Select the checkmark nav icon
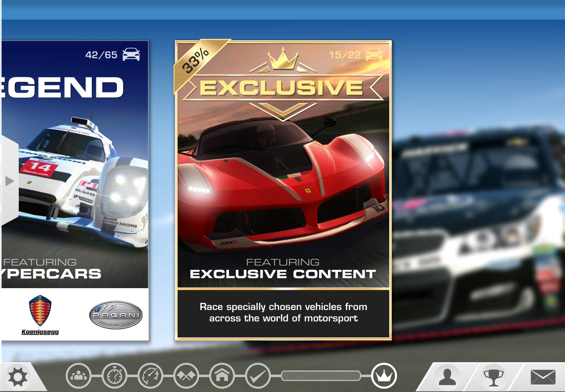Viewport: 565px width, 392px height. (258, 376)
